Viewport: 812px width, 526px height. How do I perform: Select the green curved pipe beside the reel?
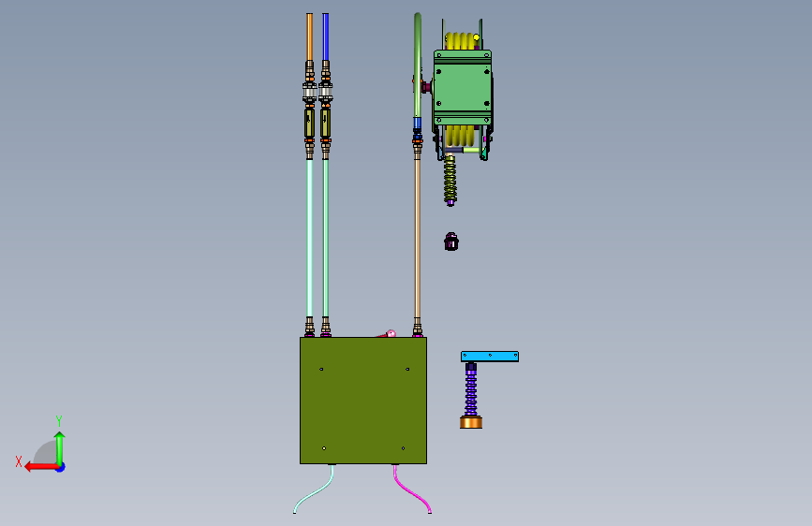pyautogui.click(x=418, y=66)
